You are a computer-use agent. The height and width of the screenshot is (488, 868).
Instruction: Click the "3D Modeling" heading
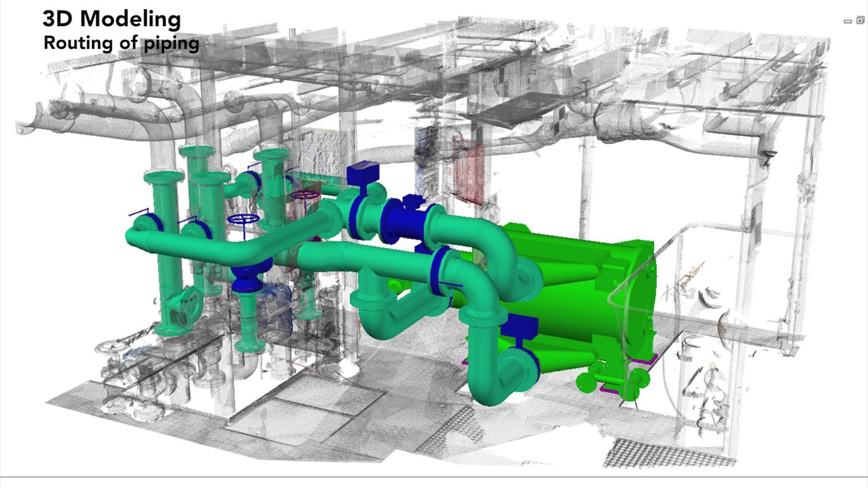112,19
